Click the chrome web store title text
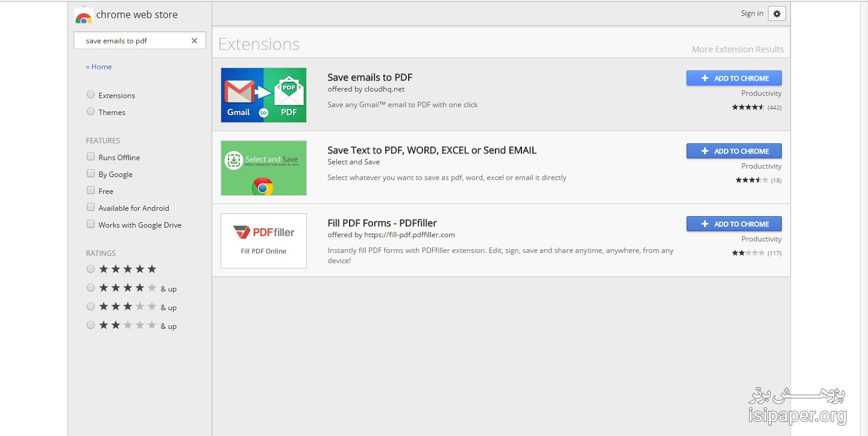The height and width of the screenshot is (436, 868). 137,14
